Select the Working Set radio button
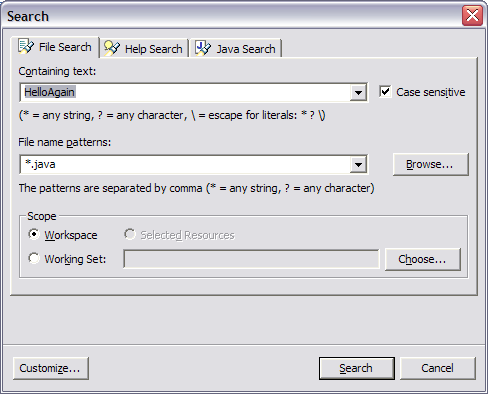The image size is (488, 394). 34,258
